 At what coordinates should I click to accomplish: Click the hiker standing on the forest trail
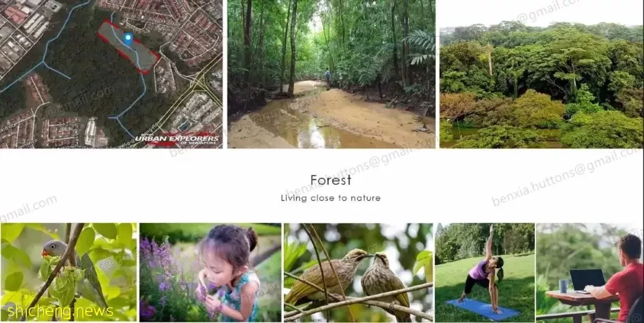(328, 79)
